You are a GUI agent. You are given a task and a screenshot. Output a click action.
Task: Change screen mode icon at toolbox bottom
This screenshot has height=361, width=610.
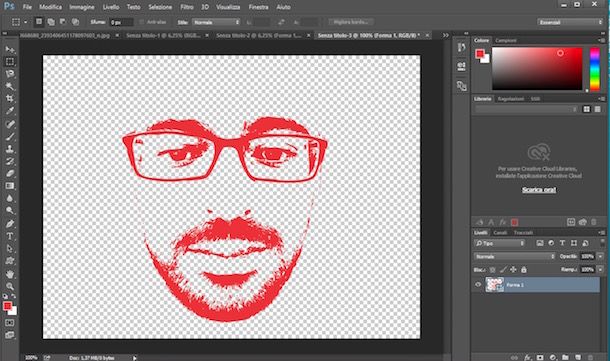coord(10,335)
